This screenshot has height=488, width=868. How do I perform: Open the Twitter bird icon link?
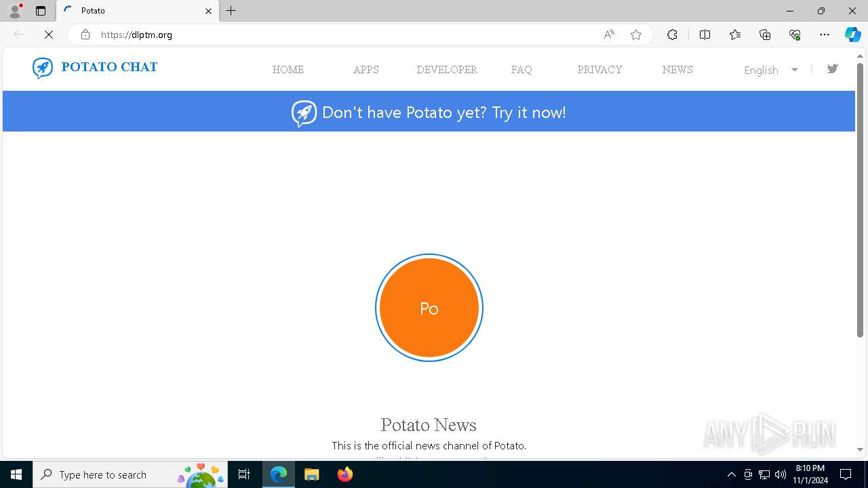point(833,68)
